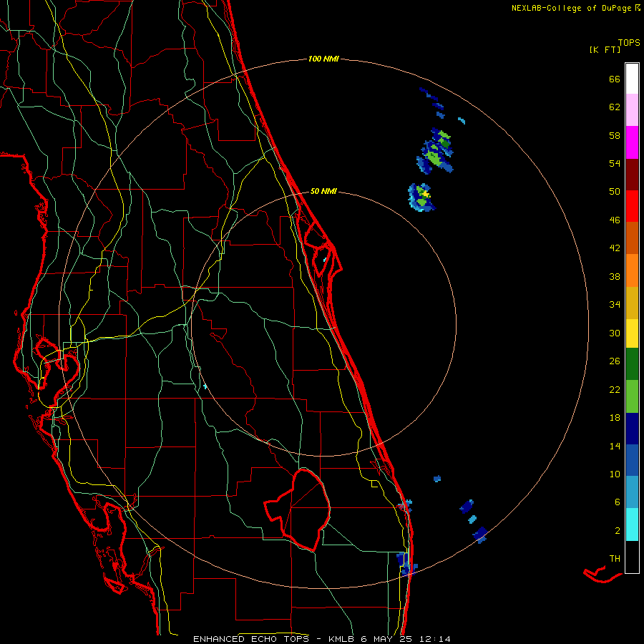Click the Enhanced Echo Tops KMLB timestamp caption

tap(322, 639)
